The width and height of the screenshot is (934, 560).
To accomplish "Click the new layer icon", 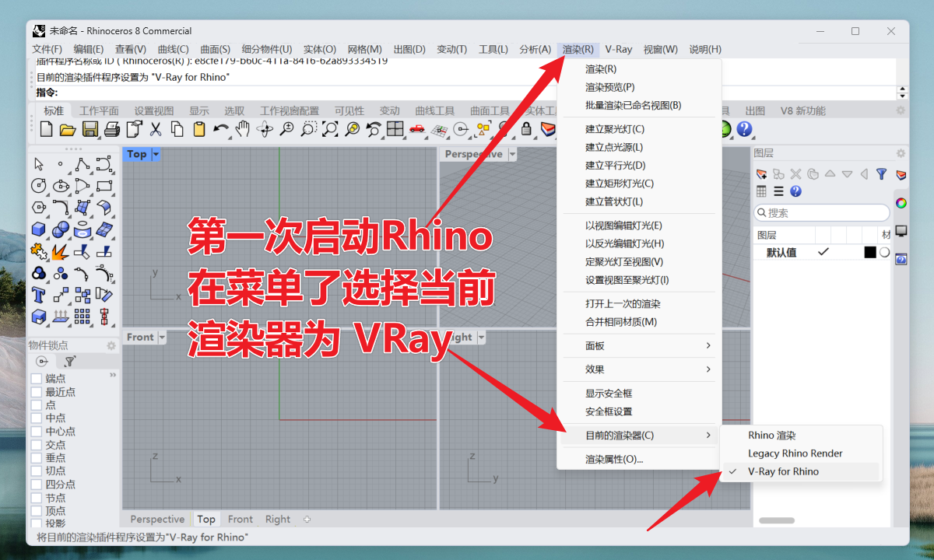I will click(761, 174).
